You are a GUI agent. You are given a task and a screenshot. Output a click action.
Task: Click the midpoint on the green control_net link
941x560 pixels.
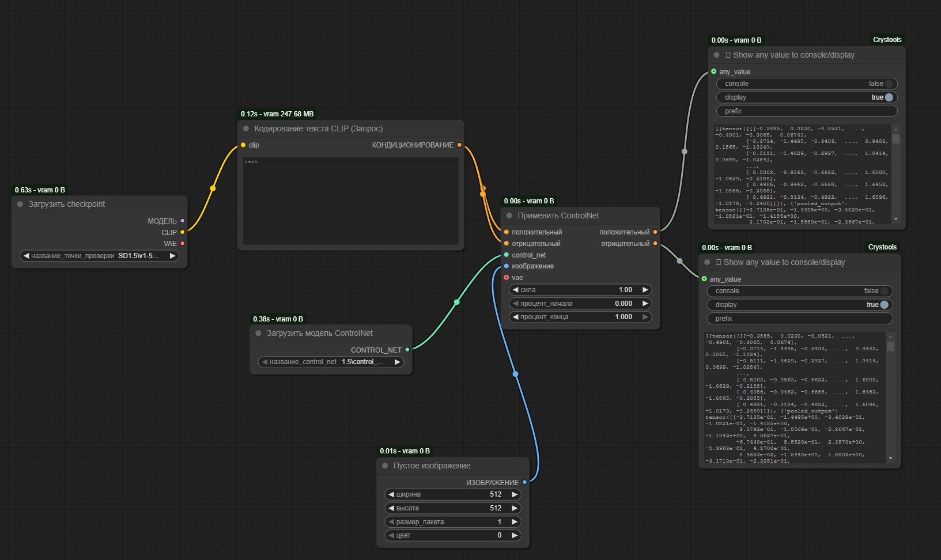pos(457,302)
